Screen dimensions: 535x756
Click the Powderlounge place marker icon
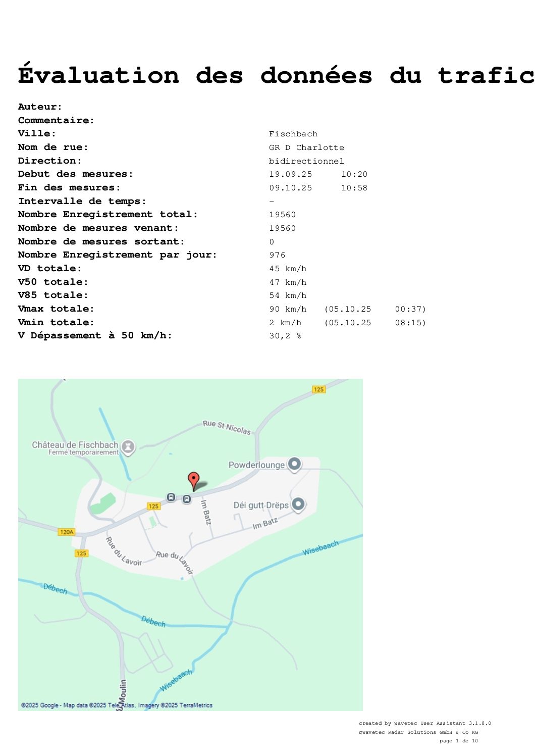point(294,464)
